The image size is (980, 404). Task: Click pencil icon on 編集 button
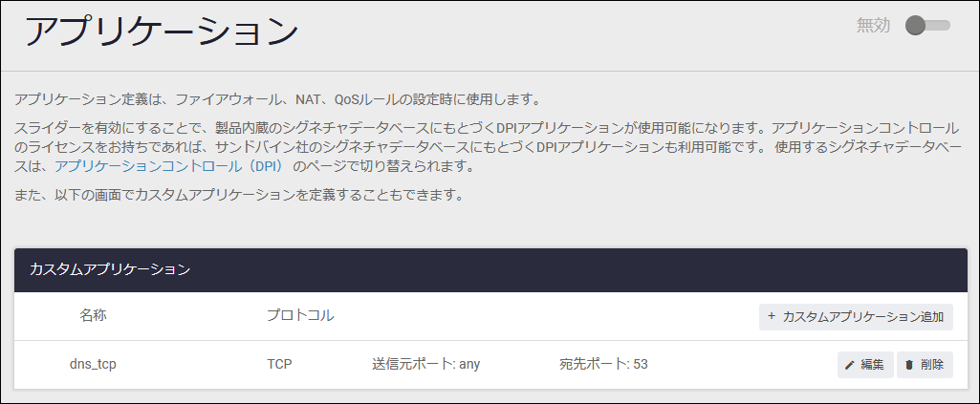click(849, 365)
